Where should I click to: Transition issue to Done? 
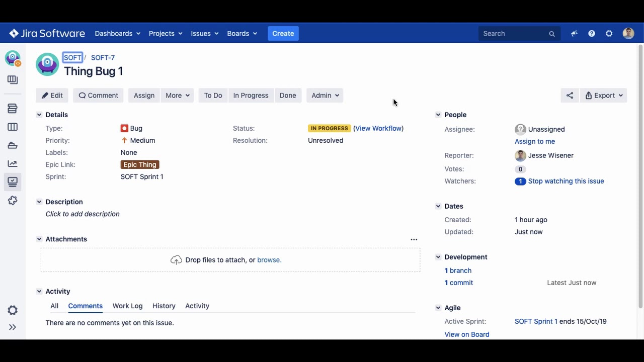pos(288,96)
